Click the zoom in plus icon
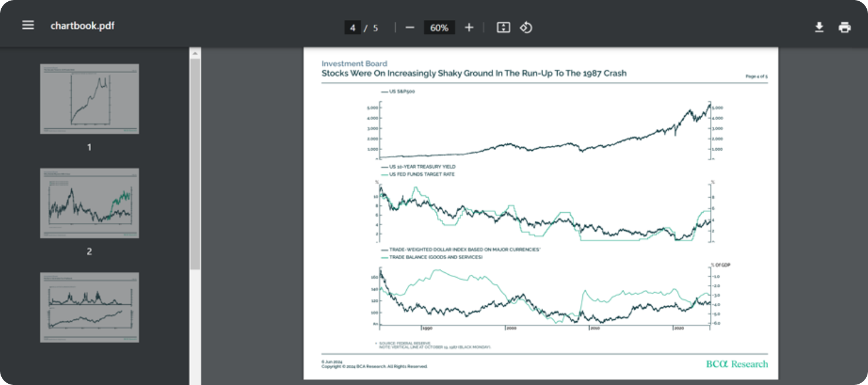This screenshot has height=385, width=868. pos(469,27)
